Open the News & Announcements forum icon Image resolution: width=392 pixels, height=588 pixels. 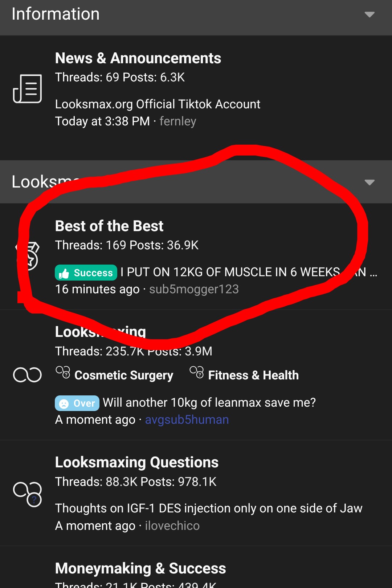tap(28, 89)
